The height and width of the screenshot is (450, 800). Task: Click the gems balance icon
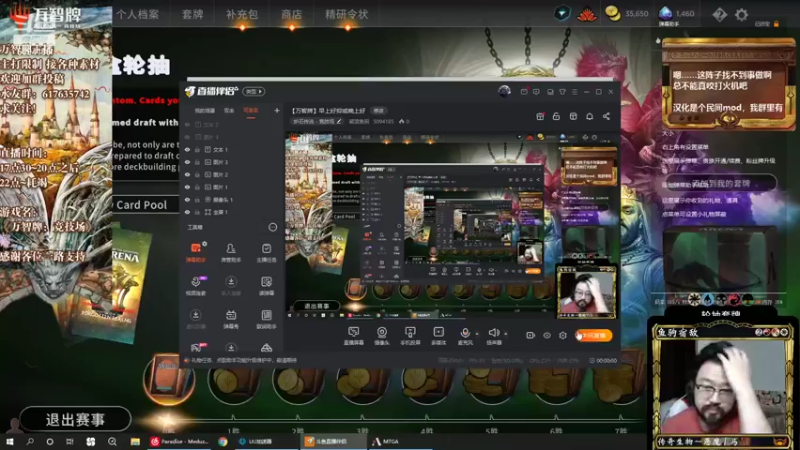665,13
